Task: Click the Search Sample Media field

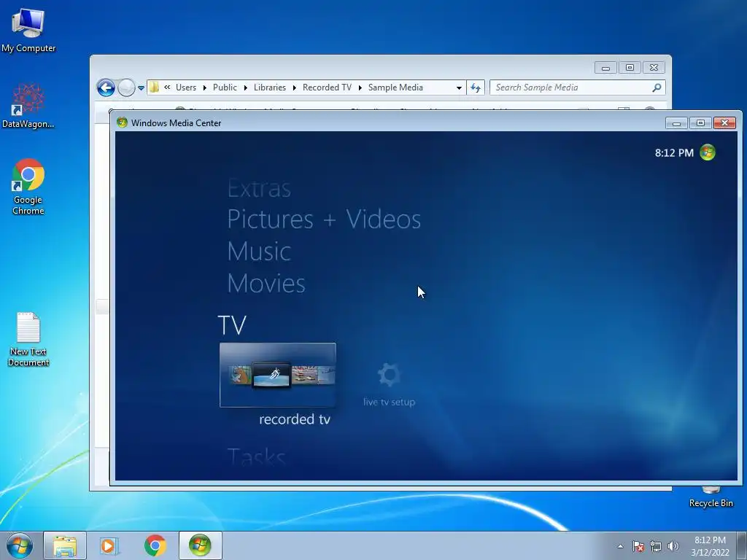Action: click(x=578, y=87)
